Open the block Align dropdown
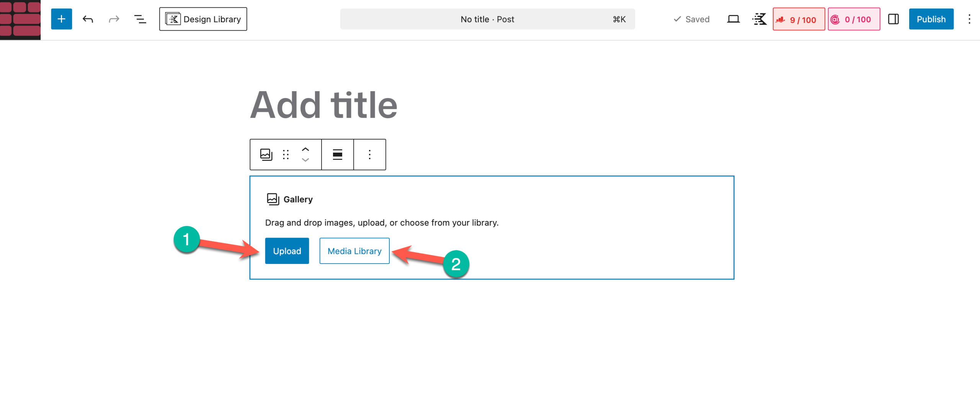 [x=337, y=155]
